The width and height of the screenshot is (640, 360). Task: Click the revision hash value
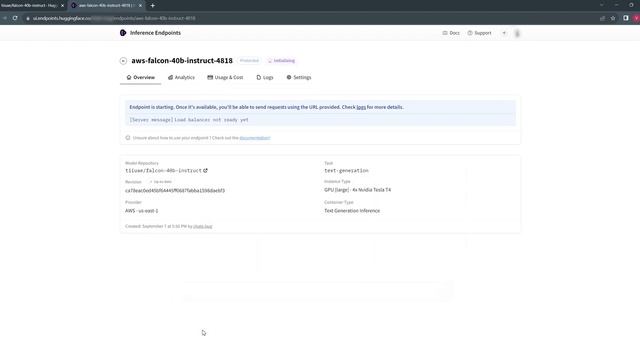click(x=175, y=191)
